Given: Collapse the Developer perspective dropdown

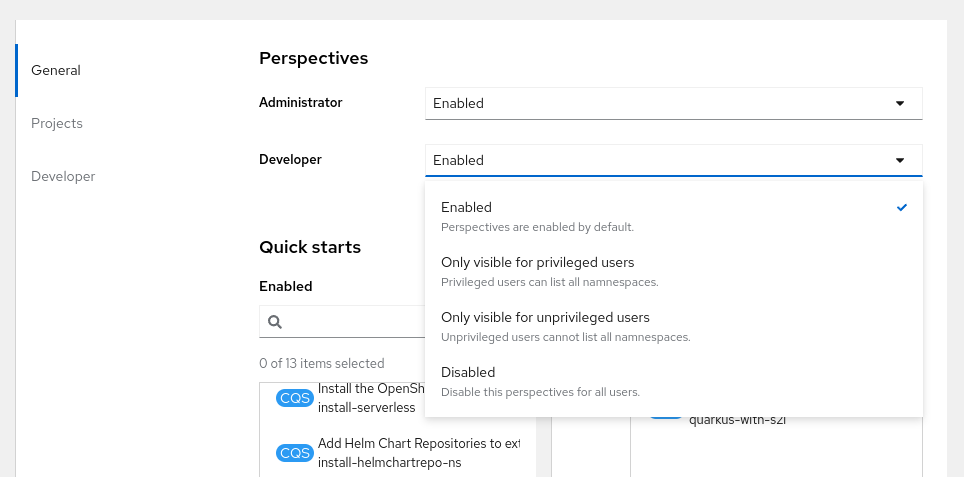Looking at the screenshot, I should tap(673, 160).
